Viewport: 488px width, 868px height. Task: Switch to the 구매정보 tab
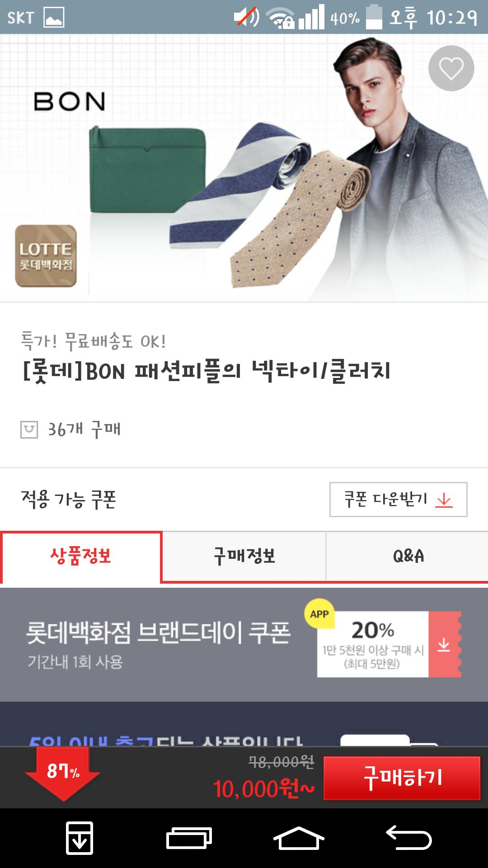244,556
